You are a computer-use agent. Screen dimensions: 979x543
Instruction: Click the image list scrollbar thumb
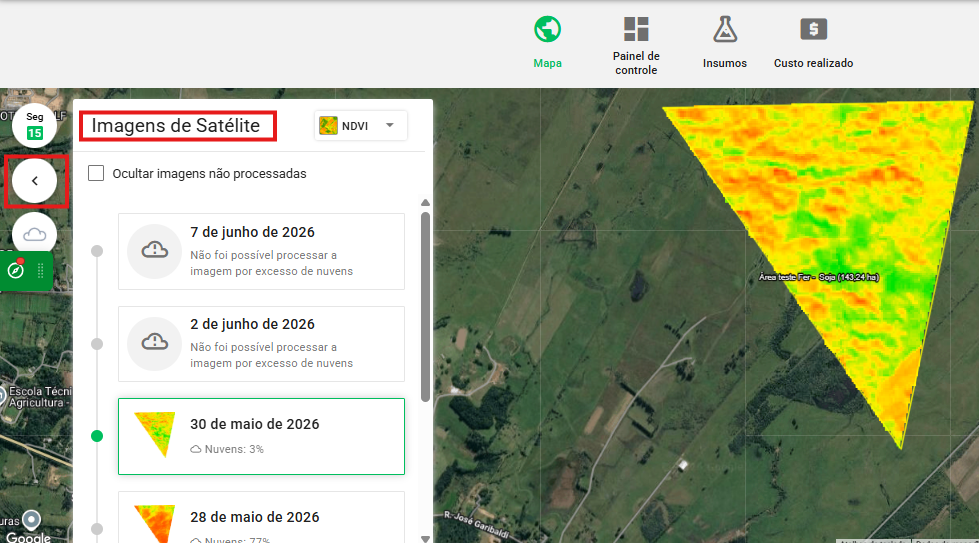pyautogui.click(x=425, y=307)
